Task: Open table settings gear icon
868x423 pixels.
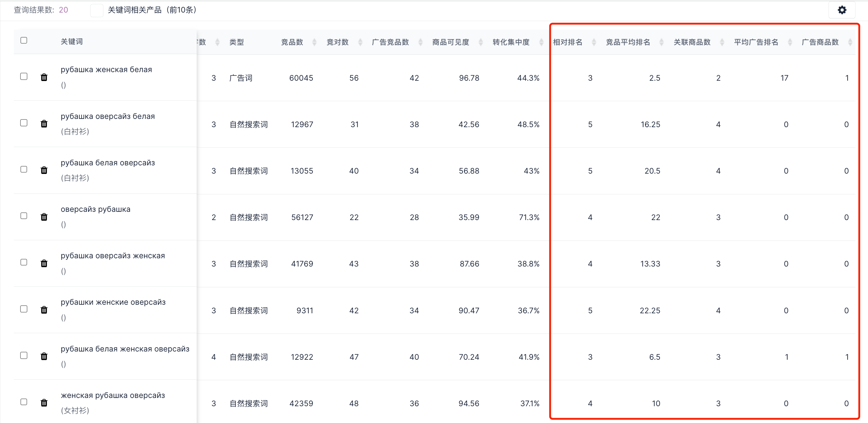Action: pyautogui.click(x=841, y=10)
